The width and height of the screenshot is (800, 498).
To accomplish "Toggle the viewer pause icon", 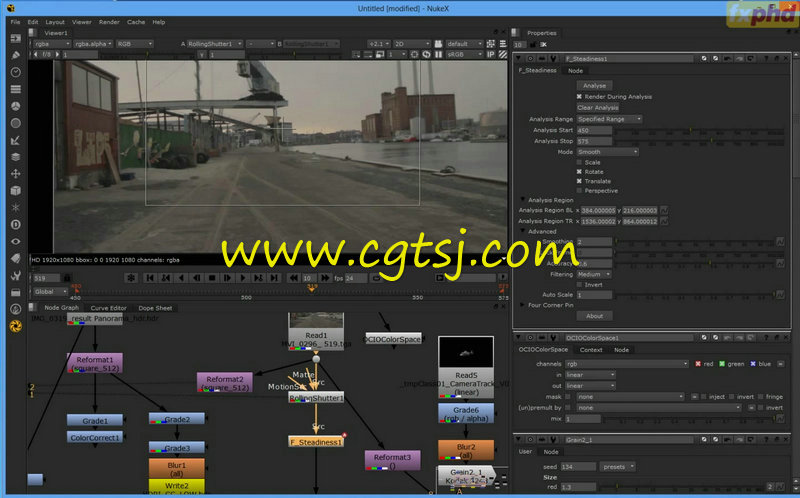I will [438, 54].
